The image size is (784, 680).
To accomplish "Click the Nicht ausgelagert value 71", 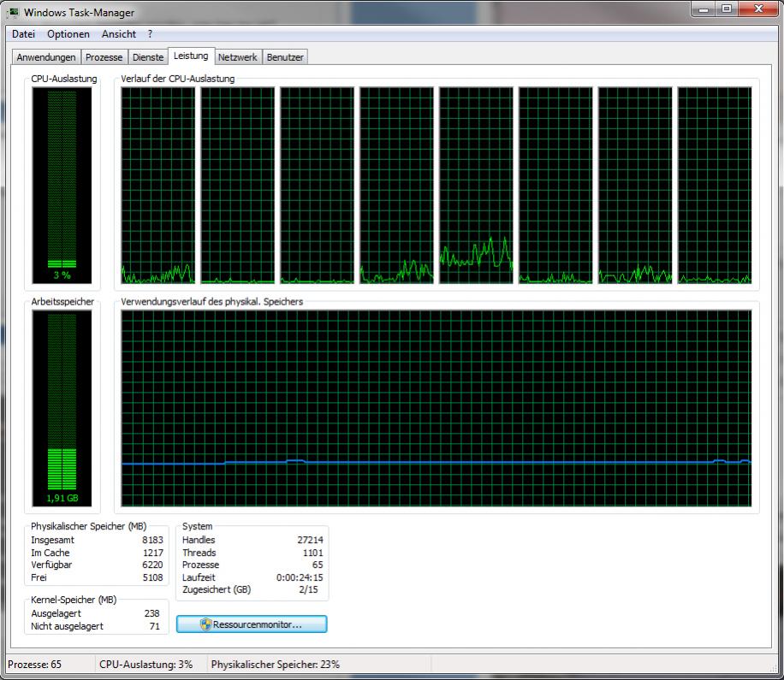I will tap(155, 626).
